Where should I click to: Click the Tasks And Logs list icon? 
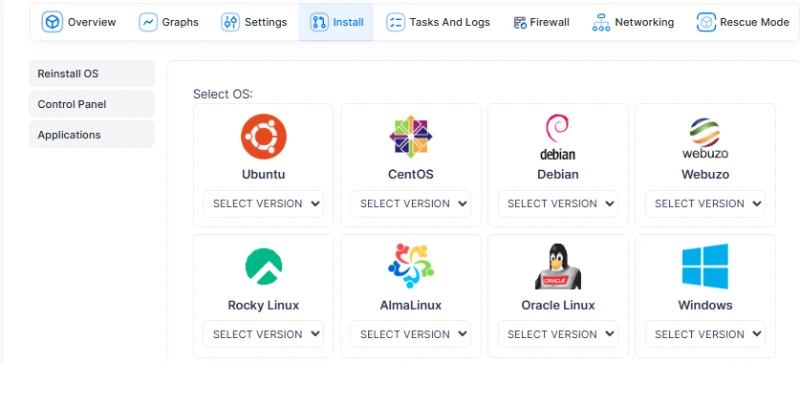point(395,22)
